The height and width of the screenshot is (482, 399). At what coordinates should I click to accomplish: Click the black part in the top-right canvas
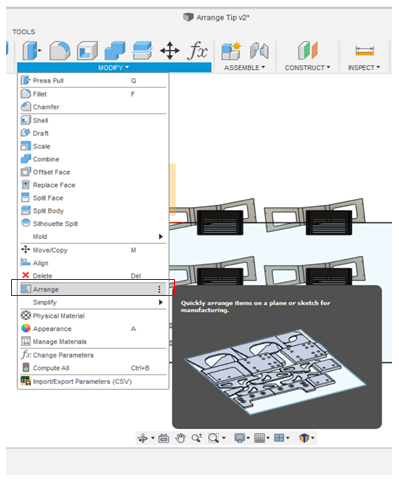[x=329, y=222]
